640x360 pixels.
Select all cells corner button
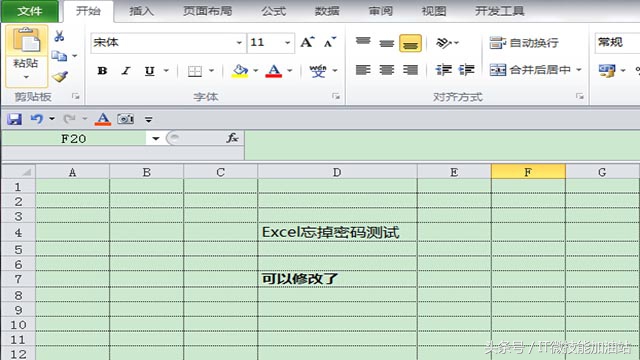tap(18, 172)
